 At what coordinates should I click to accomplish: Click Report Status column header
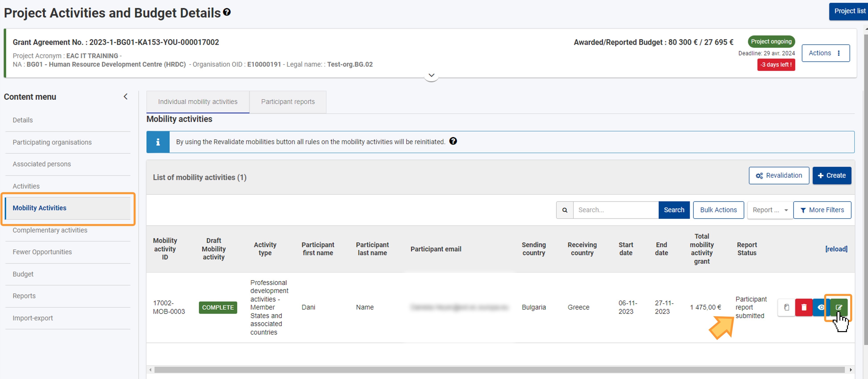click(x=747, y=249)
